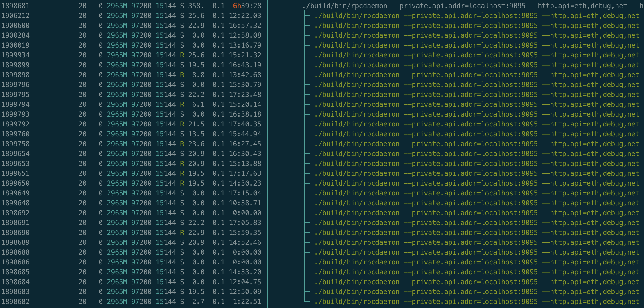Viewport: 644px width, 308px height.
Task: Click the priority value 20 for PID 1900600
Action: click(82, 25)
